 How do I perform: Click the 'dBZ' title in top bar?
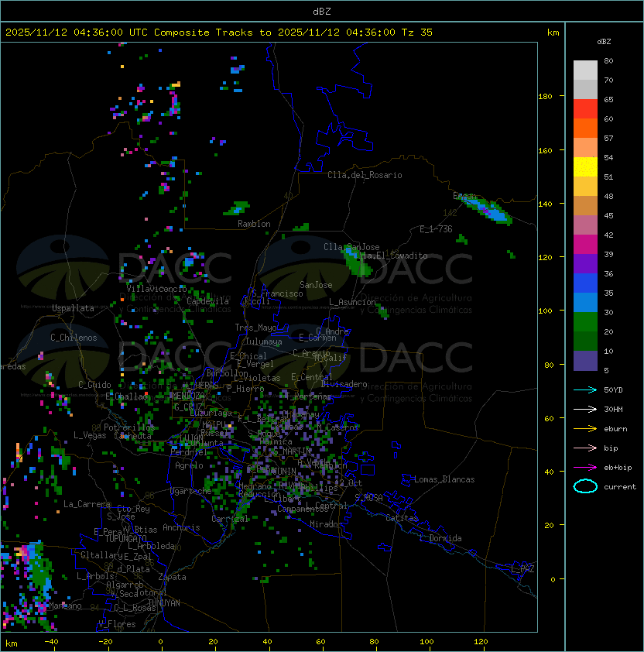coord(322,11)
